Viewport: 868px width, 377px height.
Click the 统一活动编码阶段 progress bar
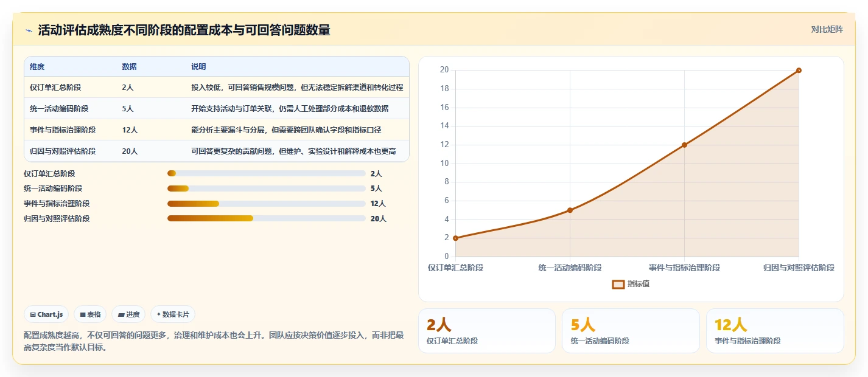pos(267,188)
